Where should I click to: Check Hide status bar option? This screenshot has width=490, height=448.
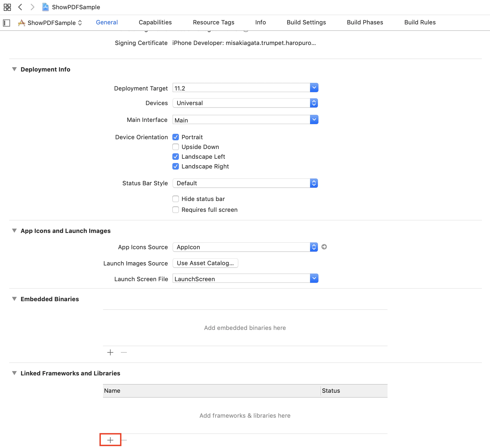coord(176,199)
